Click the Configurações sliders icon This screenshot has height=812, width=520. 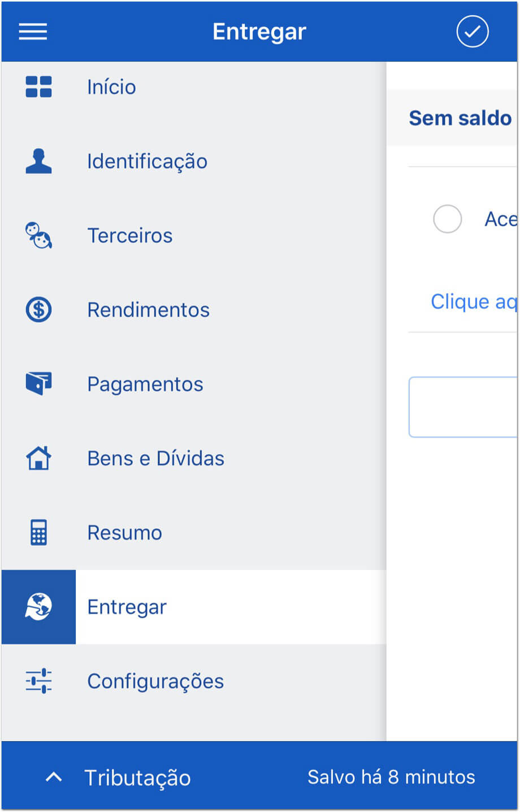tap(38, 681)
